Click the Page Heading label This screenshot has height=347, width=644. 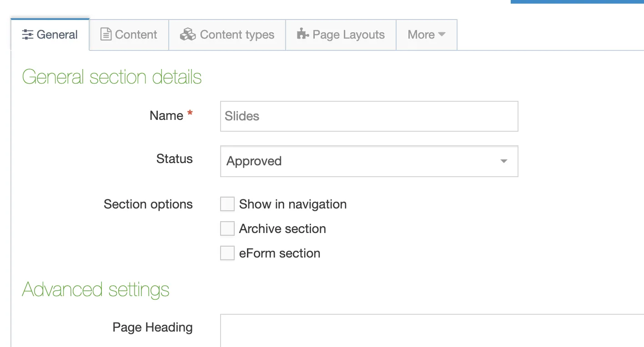click(153, 327)
